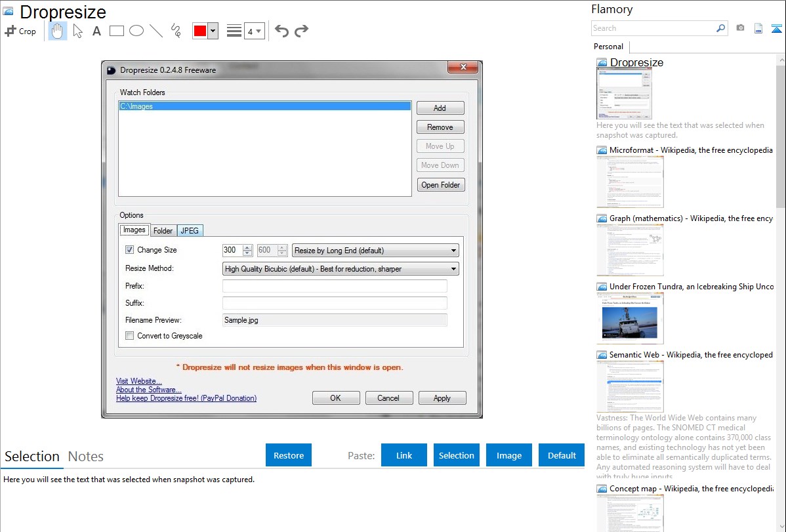Image resolution: width=786 pixels, height=532 pixels.
Task: Click the Apply button
Action: [442, 398]
